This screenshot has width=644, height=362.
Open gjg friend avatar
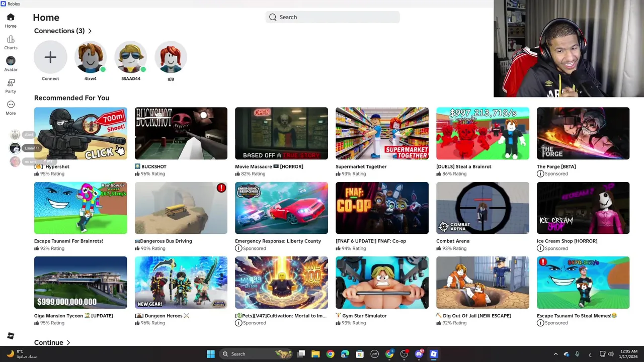(171, 57)
